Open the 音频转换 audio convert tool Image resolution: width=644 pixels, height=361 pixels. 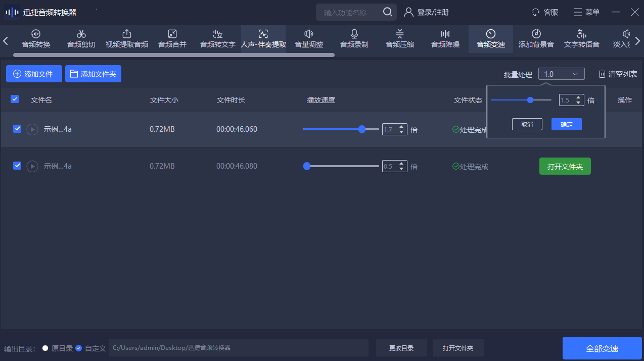pos(36,39)
